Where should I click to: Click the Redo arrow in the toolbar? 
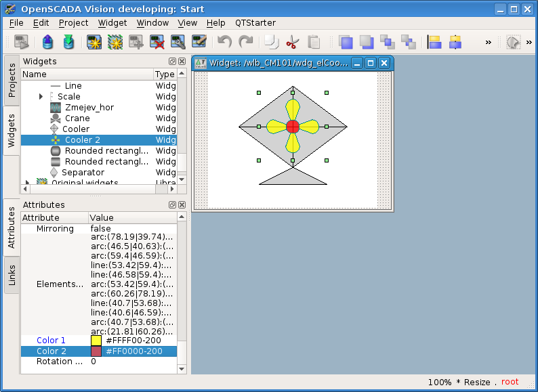coord(245,43)
